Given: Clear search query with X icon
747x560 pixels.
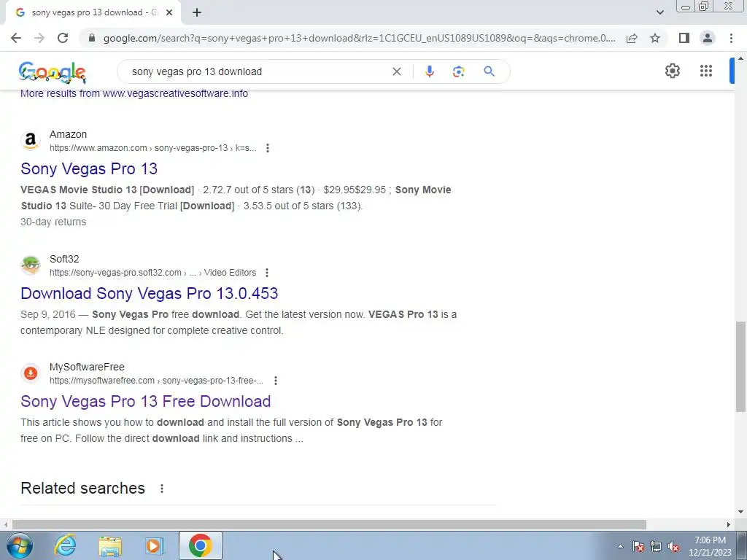Looking at the screenshot, I should pyautogui.click(x=396, y=71).
